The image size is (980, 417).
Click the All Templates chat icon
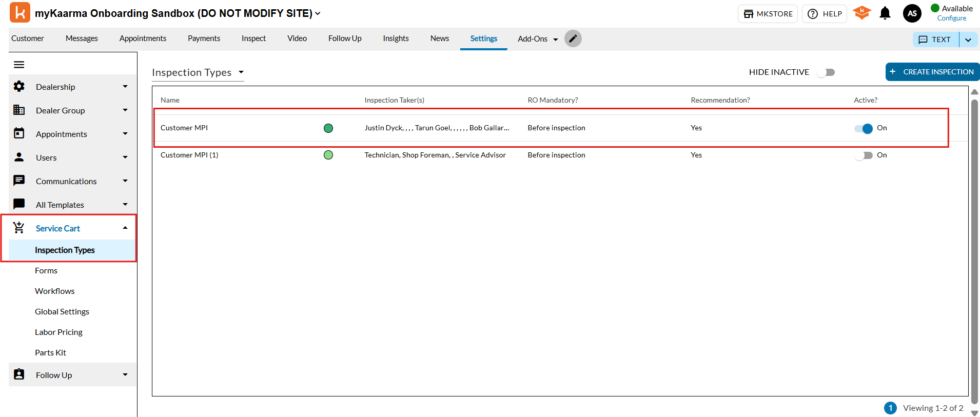[19, 204]
